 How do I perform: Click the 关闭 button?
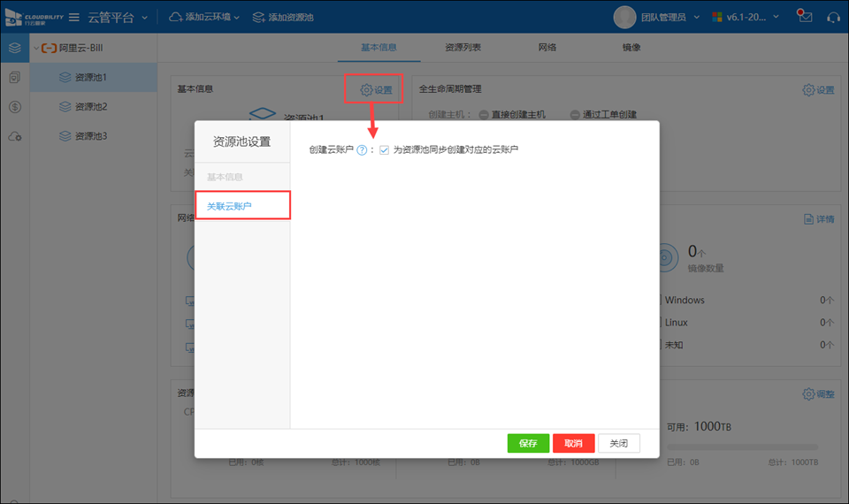pyautogui.click(x=619, y=443)
